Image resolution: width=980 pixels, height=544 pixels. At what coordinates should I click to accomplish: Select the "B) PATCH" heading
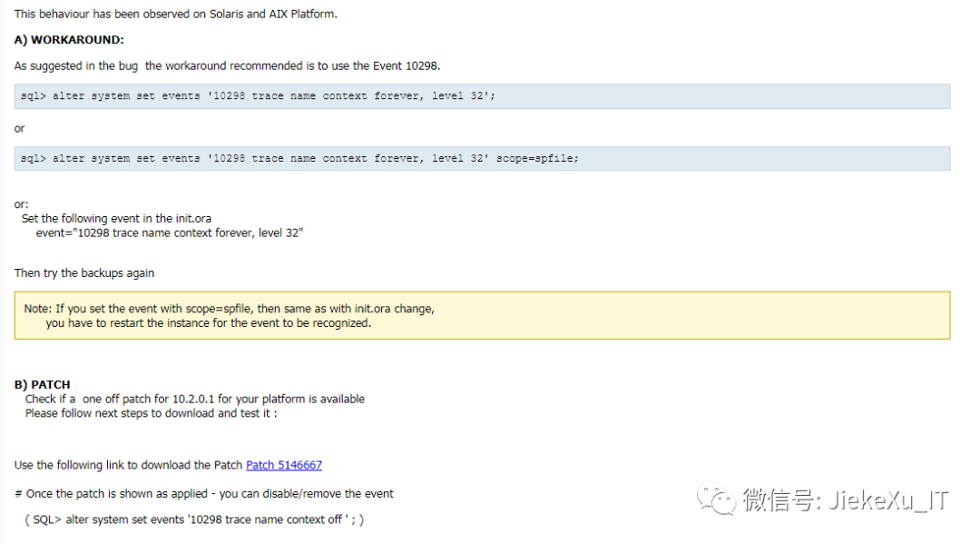42,384
